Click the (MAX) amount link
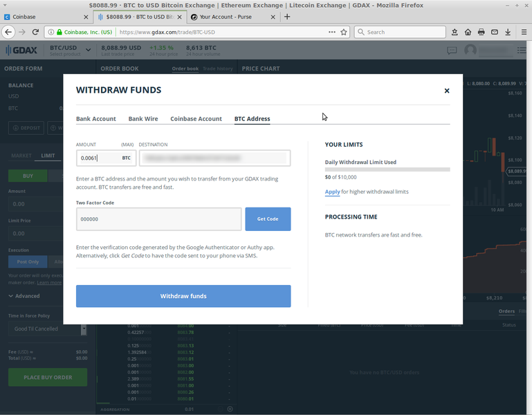 [x=127, y=145]
